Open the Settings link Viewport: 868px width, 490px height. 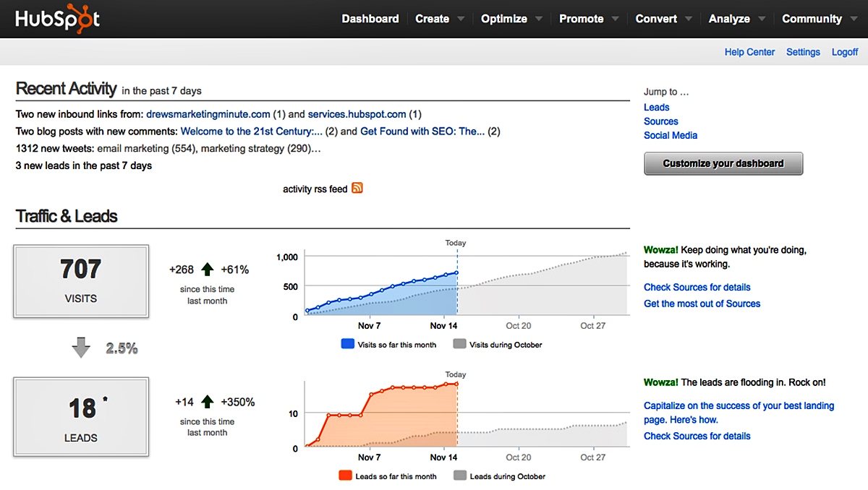[803, 52]
